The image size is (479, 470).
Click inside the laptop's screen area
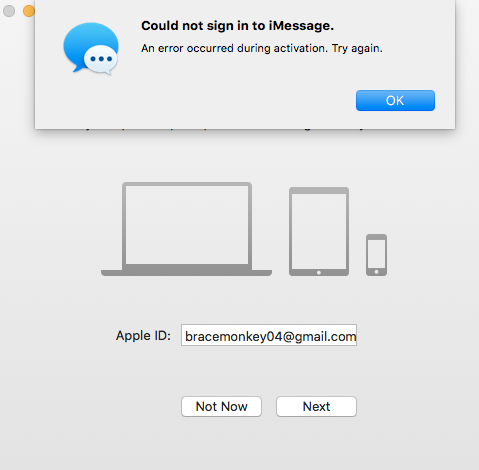pyautogui.click(x=187, y=225)
